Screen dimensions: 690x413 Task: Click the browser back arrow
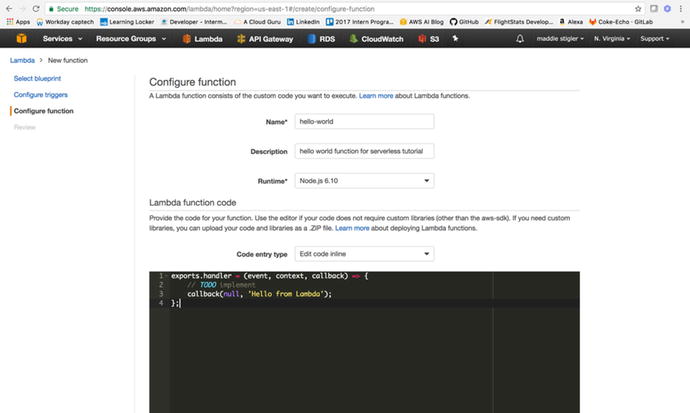(x=9, y=9)
